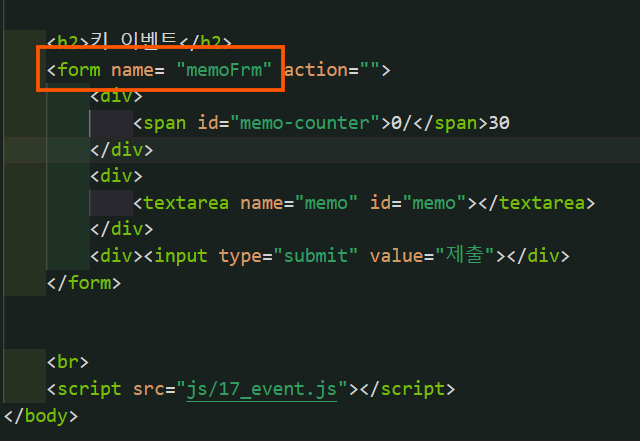Click the script opening tag name
This screenshot has height=441, width=640.
click(89, 389)
